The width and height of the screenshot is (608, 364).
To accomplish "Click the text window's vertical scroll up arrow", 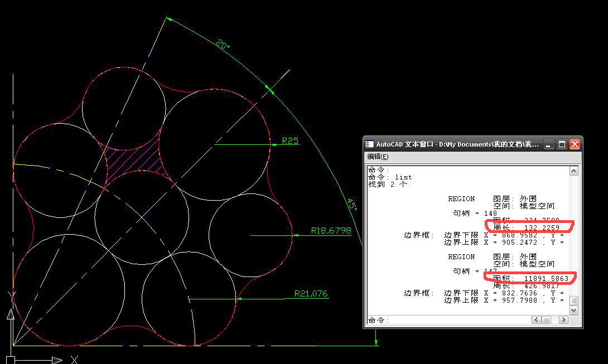I will pyautogui.click(x=574, y=171).
